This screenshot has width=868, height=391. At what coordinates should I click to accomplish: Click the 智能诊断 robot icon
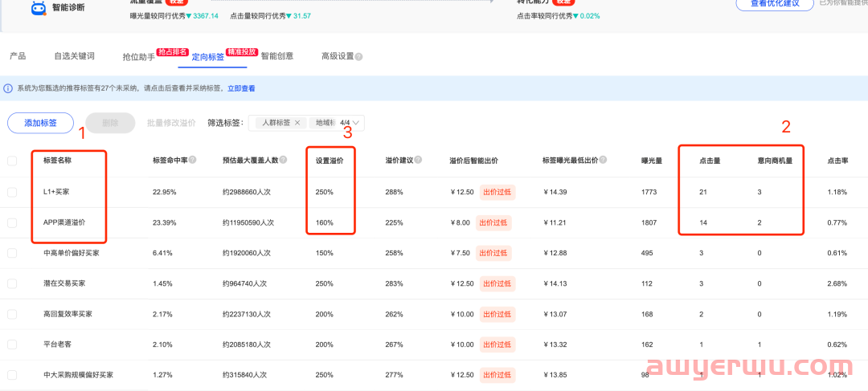38,8
